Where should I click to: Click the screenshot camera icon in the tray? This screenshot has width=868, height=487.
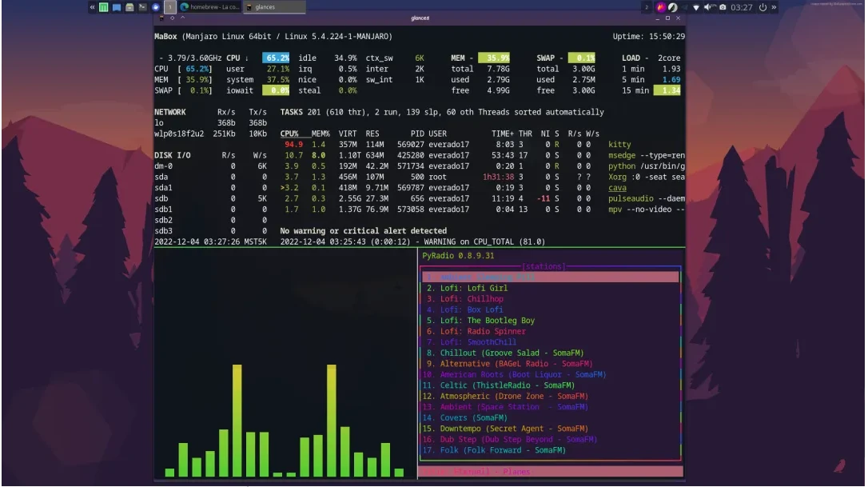point(723,6)
